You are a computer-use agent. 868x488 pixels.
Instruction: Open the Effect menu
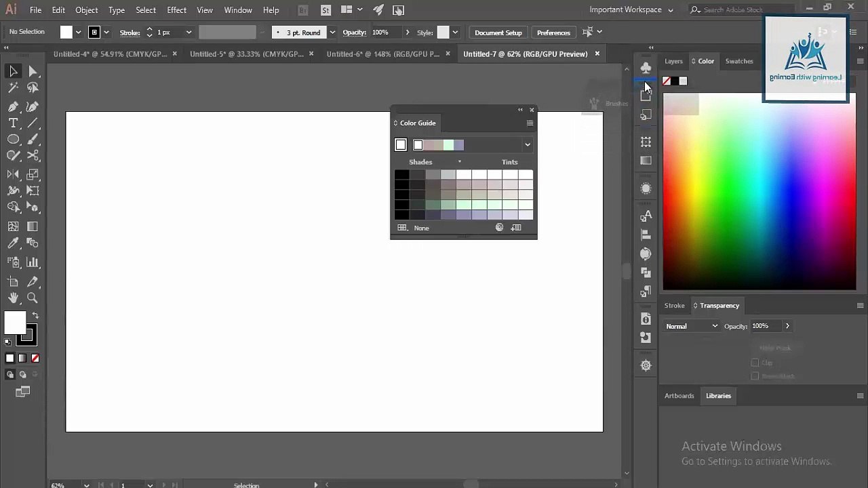[x=176, y=10]
